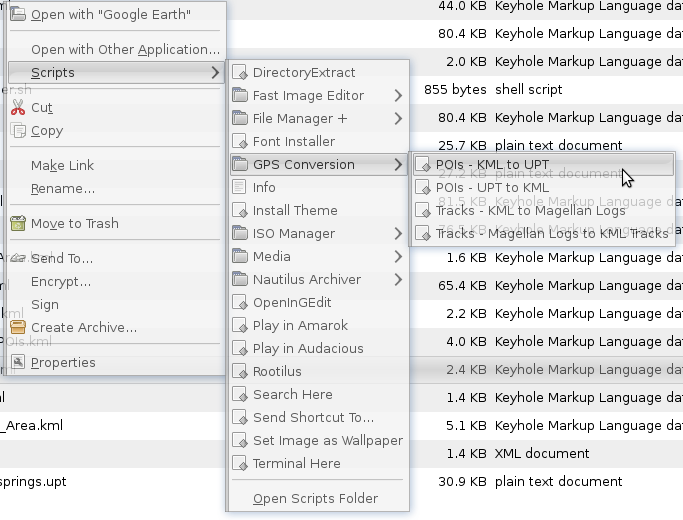Screen dimensions: 683x520
Task: Select Open with Other Application...
Action: [116, 49]
